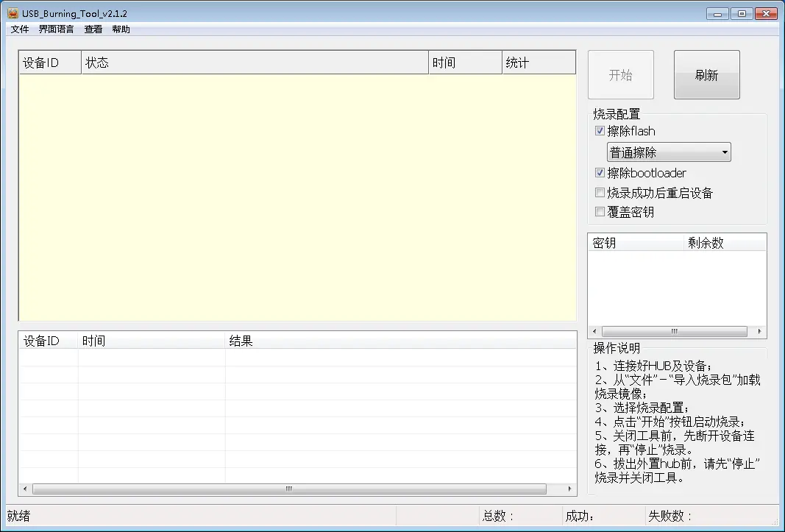Viewport: 785px width, 532px height.
Task: Open the 文件 menu
Action: click(x=20, y=29)
